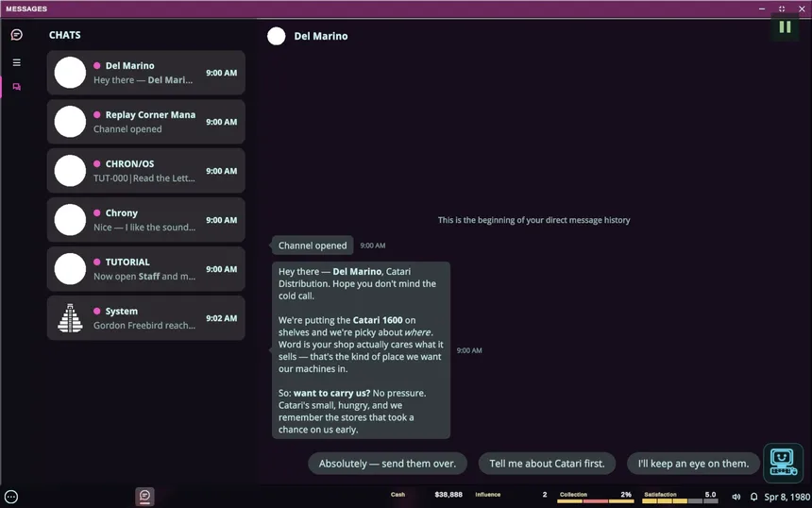812x508 pixels.
Task: Open the round ellipsis menu icon at bottom left
Action: pos(11,497)
